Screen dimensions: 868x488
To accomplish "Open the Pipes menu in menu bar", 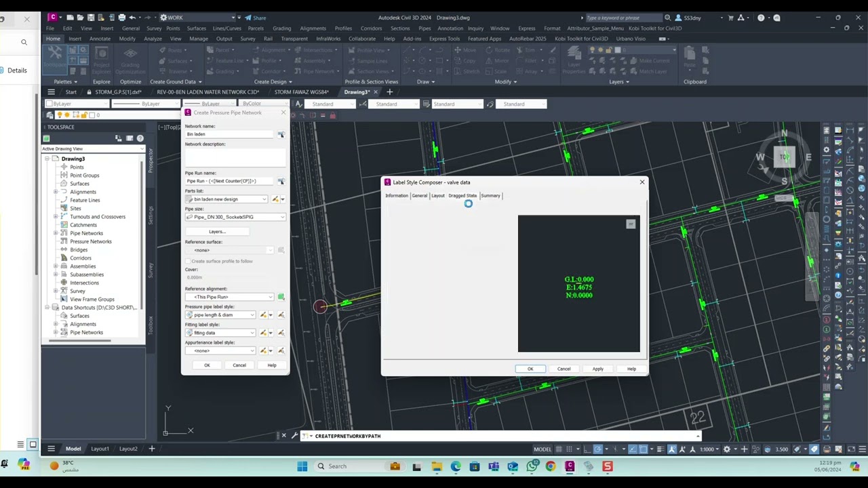I will [x=425, y=28].
